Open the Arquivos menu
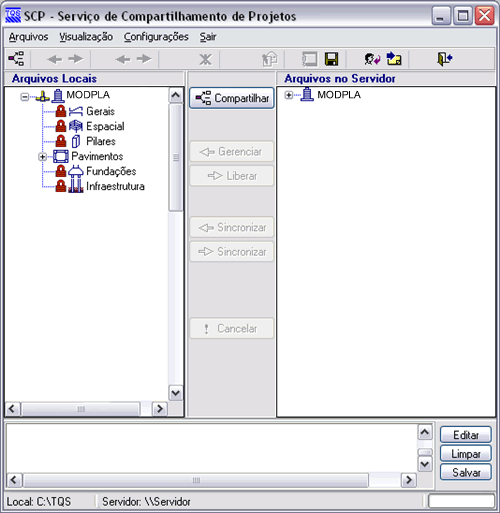 click(28, 37)
